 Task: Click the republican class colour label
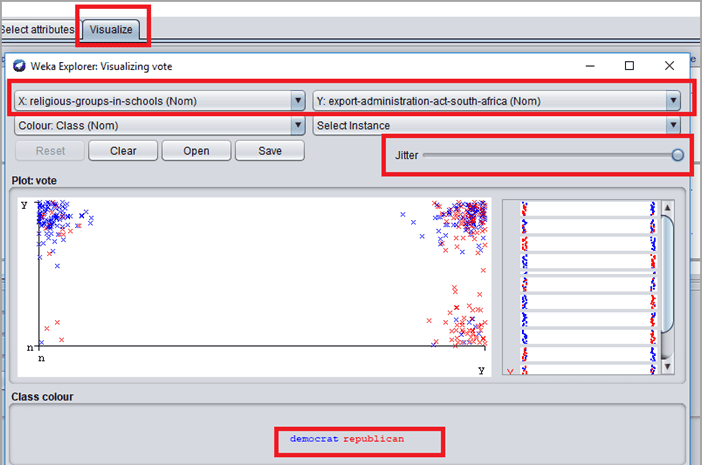pyautogui.click(x=374, y=439)
